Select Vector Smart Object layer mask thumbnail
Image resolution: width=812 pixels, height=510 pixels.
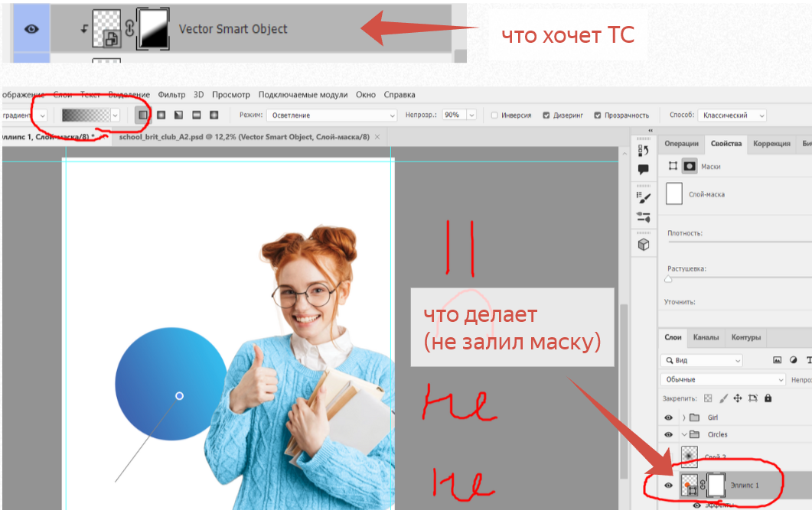[x=153, y=29]
